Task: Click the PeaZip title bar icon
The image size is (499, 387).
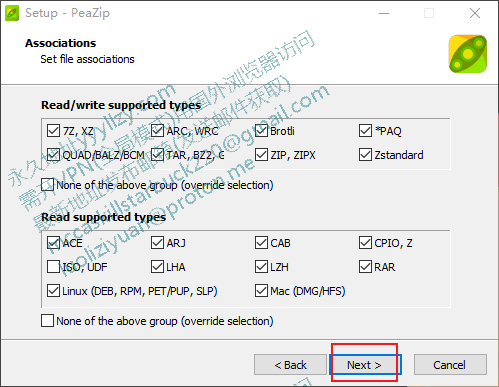Action: [12, 13]
